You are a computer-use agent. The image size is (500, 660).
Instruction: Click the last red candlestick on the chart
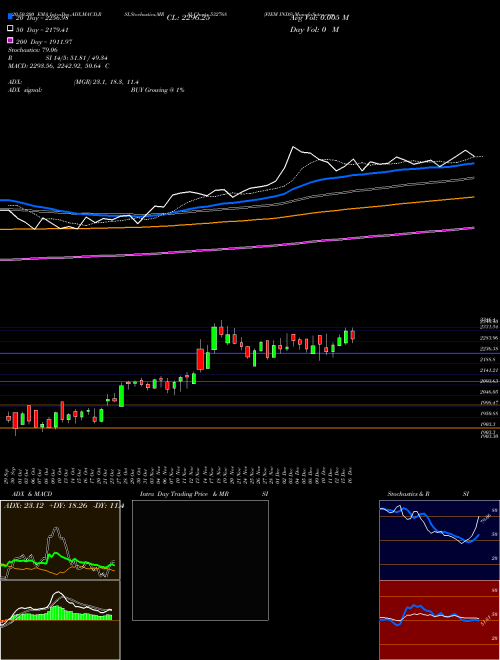352,335
